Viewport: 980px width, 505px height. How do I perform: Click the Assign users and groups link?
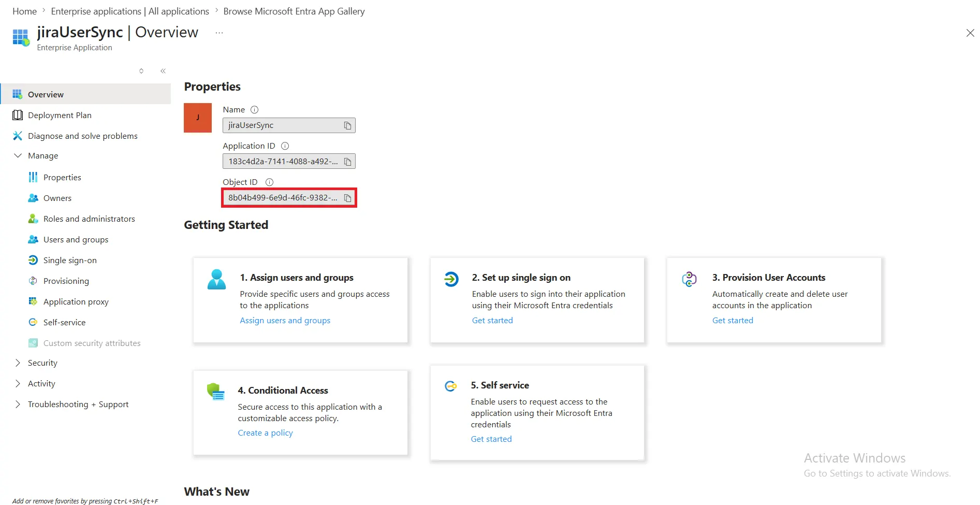[285, 321]
